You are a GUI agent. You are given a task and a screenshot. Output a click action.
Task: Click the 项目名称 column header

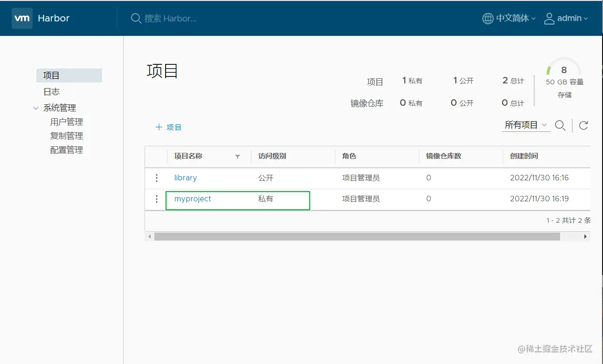tap(188, 156)
